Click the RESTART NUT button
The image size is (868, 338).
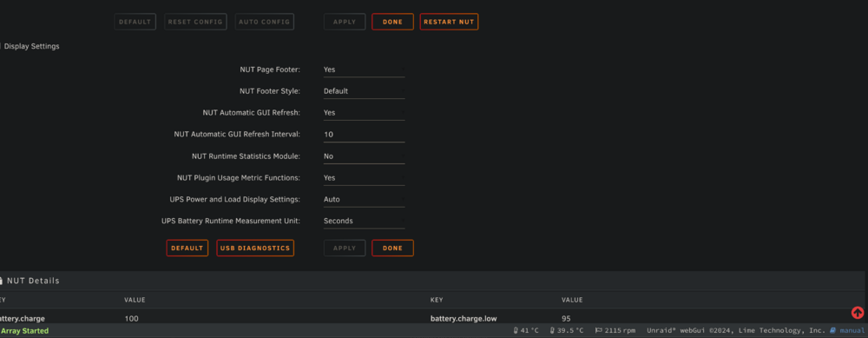[449, 23]
